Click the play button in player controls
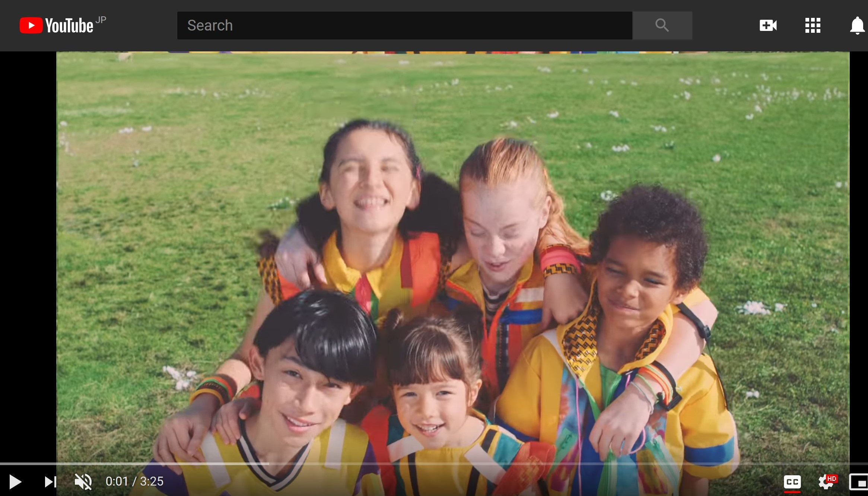Screen dimensions: 868x496 (x=15, y=481)
